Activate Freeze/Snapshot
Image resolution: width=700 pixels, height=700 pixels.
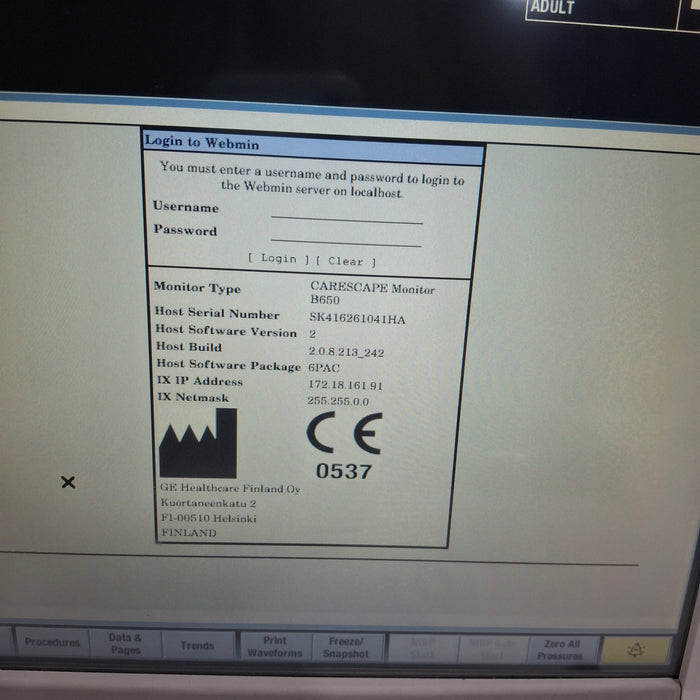click(345, 648)
